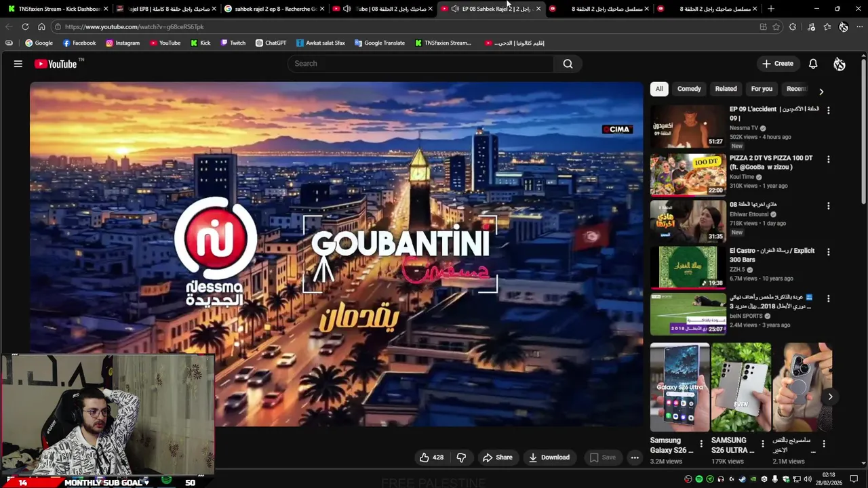The width and height of the screenshot is (868, 488).
Task: Open the YouTube notifications bell
Action: (x=813, y=64)
